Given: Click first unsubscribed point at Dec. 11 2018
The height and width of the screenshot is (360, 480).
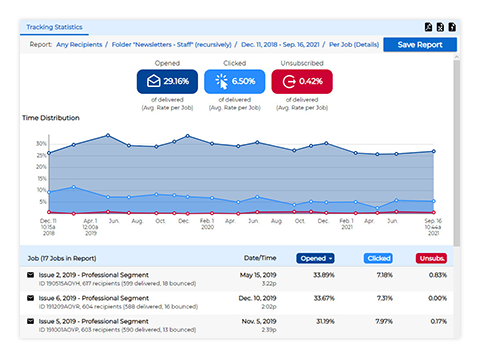Looking at the screenshot, I should (49, 212).
